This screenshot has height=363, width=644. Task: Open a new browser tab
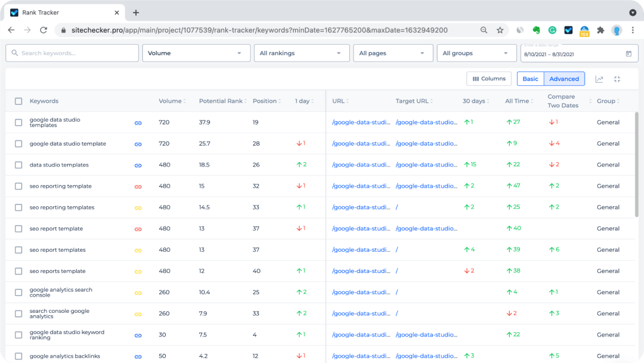tap(136, 13)
